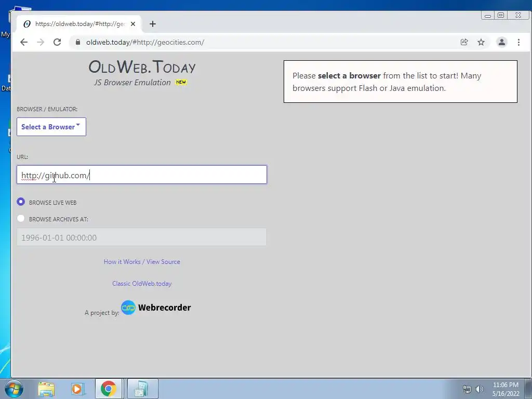Open the share page icon in address bar
The image size is (532, 399).
tap(464, 42)
